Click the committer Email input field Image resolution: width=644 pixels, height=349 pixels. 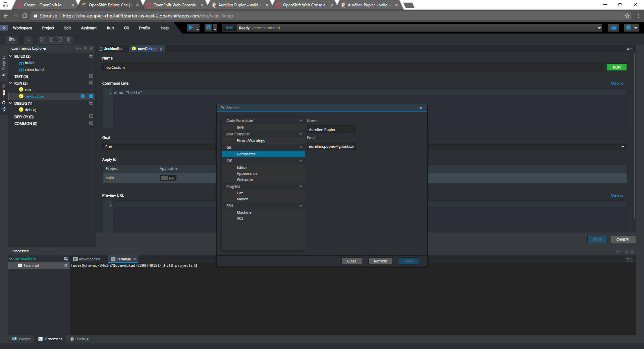(331, 146)
